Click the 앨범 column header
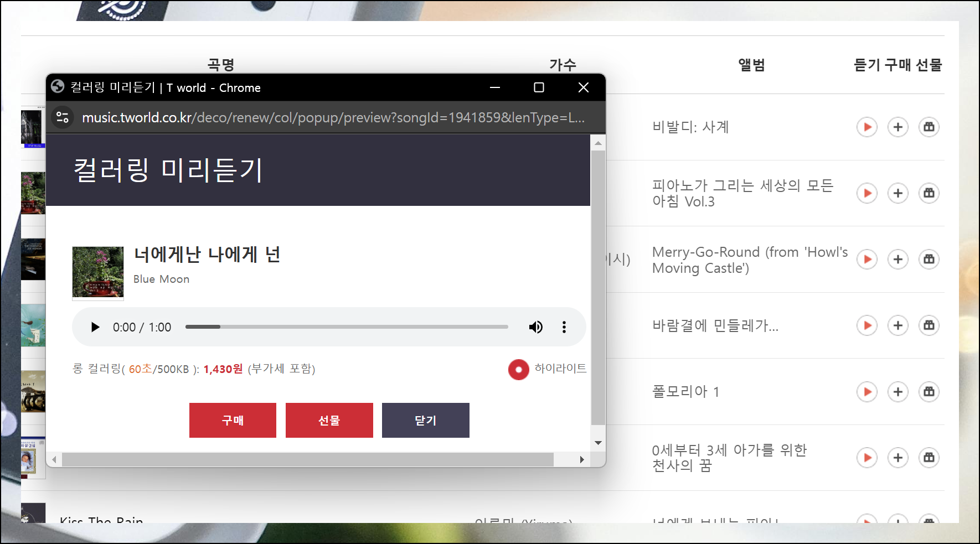Viewport: 980px width, 544px height. pos(751,65)
